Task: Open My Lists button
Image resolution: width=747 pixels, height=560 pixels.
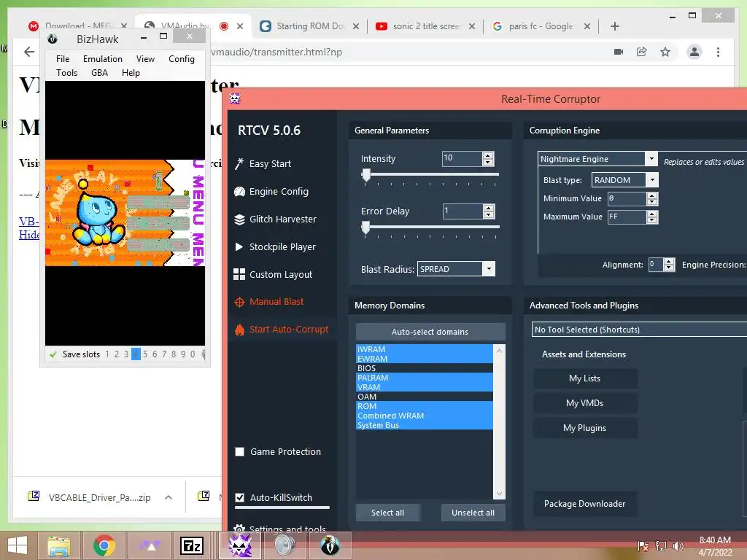Action: 584,378
